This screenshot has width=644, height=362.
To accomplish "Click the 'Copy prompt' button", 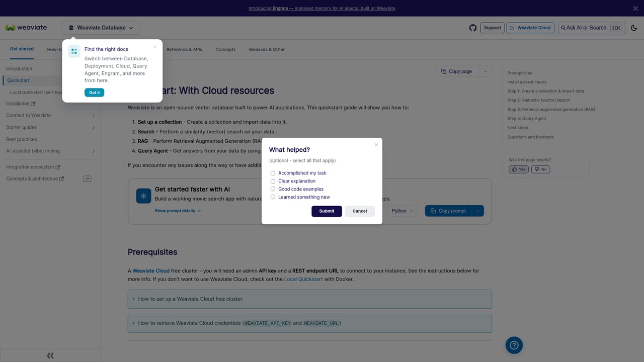I will 448,211.
